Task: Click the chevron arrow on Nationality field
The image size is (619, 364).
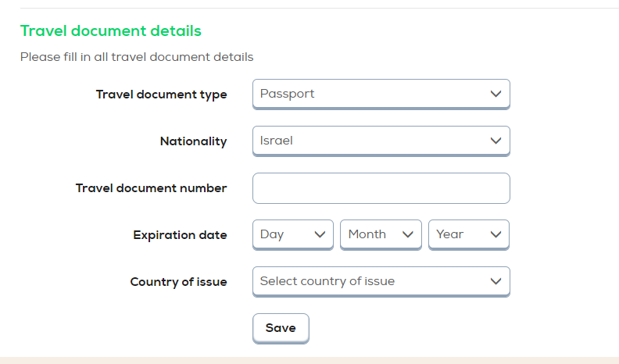Action: tap(496, 141)
